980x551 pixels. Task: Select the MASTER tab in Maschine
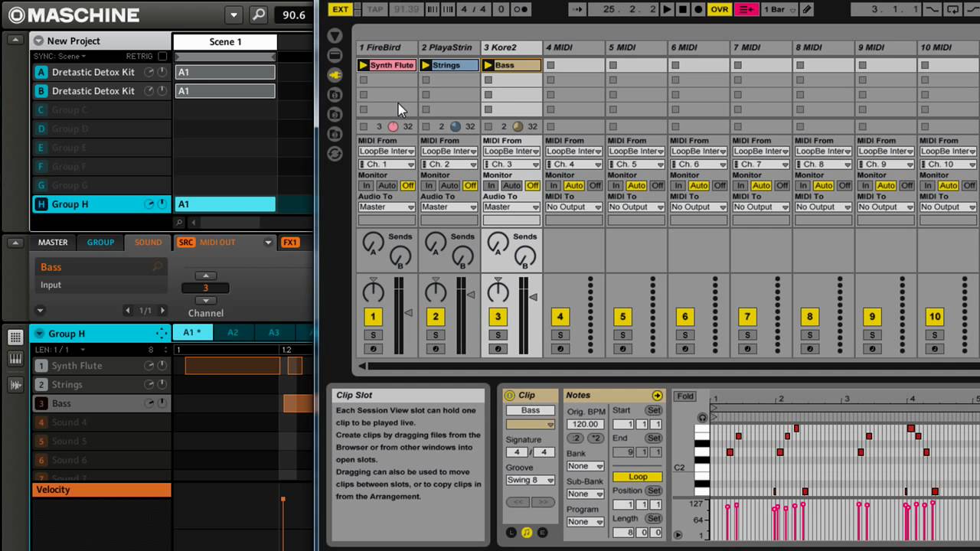(x=53, y=243)
